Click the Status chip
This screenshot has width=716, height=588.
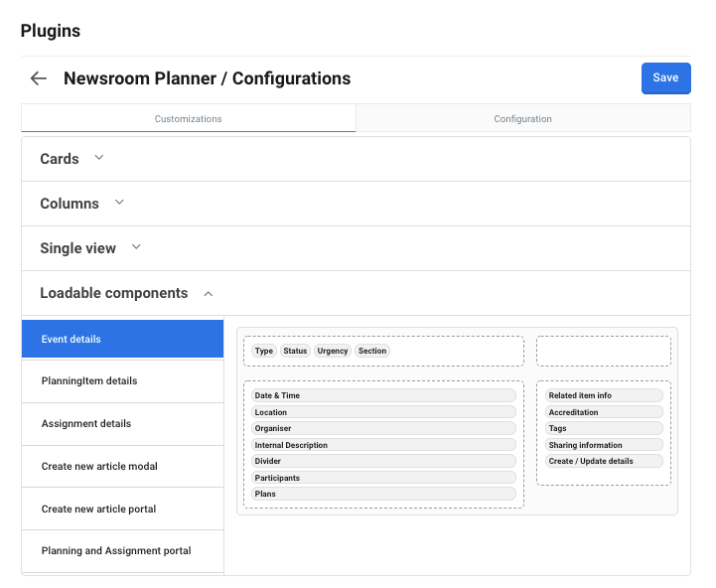pos(295,351)
